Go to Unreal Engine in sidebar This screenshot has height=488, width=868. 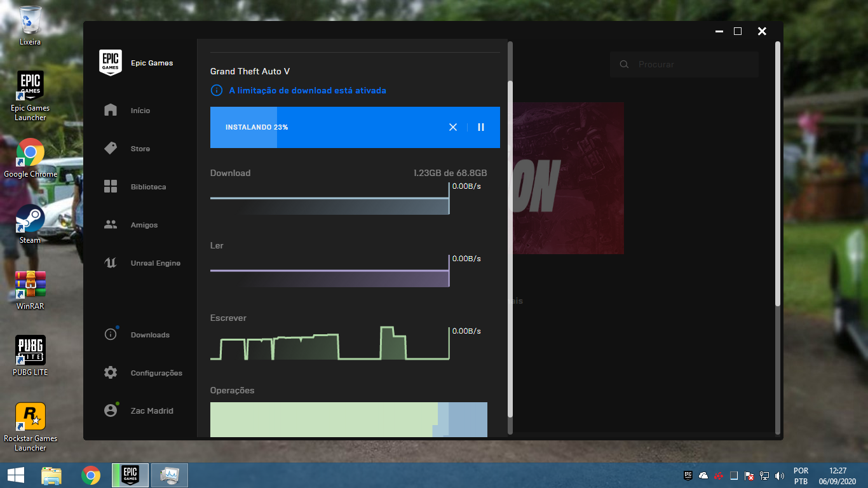[156, 263]
